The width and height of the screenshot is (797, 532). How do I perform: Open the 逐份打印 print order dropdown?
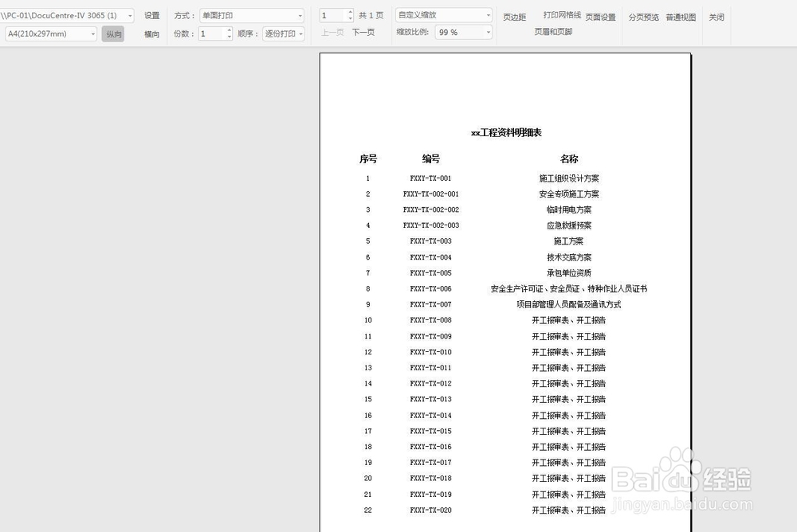(301, 33)
